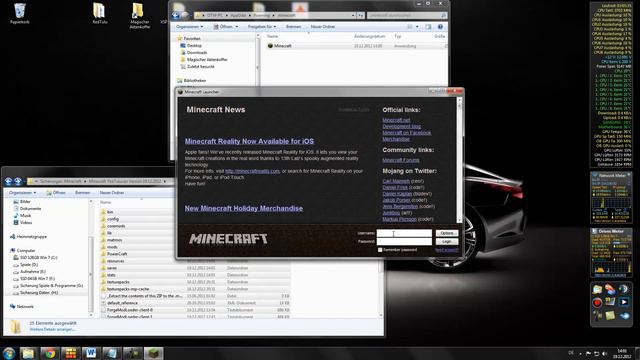Click the Markus Persson Twitter link
This screenshot has width=640, height=360.
point(399,219)
